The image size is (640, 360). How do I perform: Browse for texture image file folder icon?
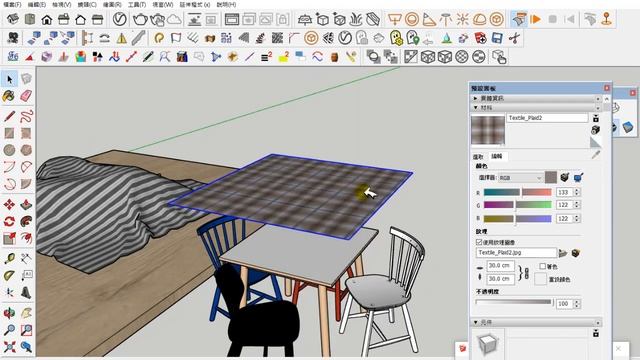pos(563,253)
